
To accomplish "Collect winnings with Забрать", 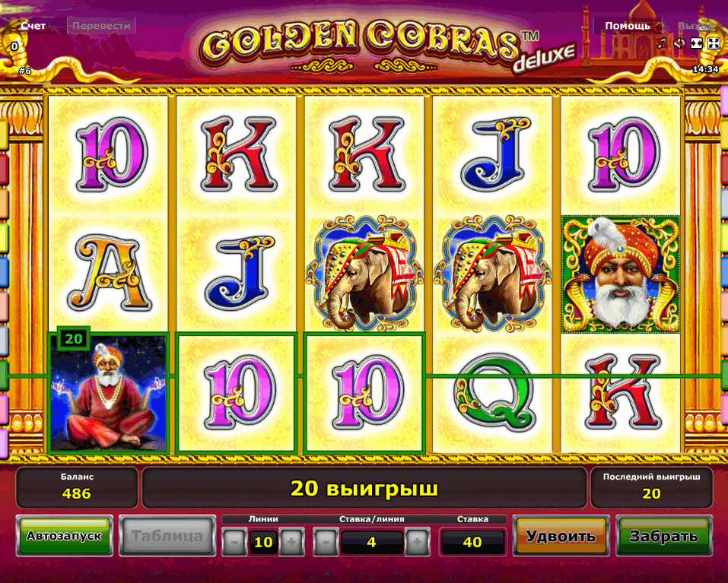I will pos(663,536).
